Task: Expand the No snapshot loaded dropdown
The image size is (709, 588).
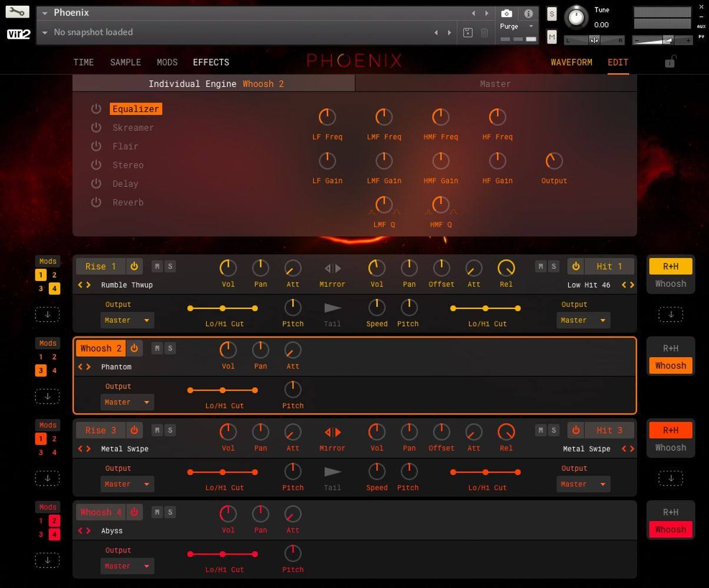Action: [x=45, y=32]
